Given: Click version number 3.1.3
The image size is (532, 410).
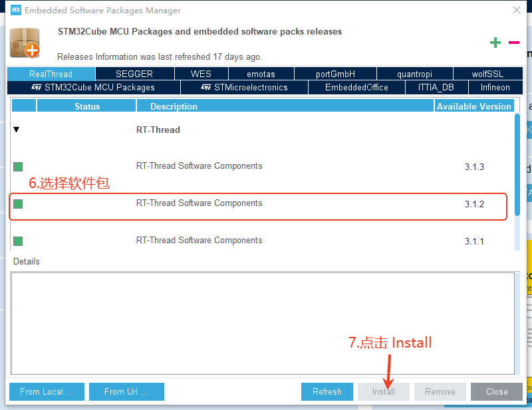Looking at the screenshot, I should pyautogui.click(x=474, y=167).
